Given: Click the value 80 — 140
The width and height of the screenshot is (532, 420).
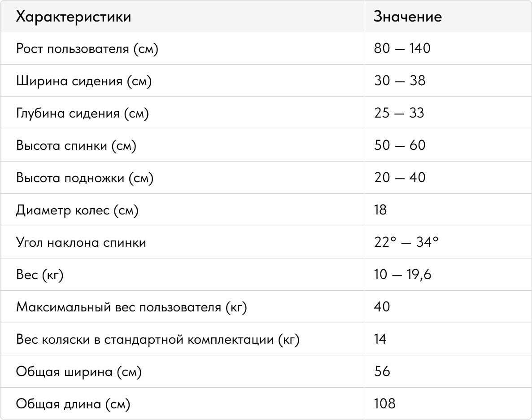Looking at the screenshot, I should pos(402,48).
